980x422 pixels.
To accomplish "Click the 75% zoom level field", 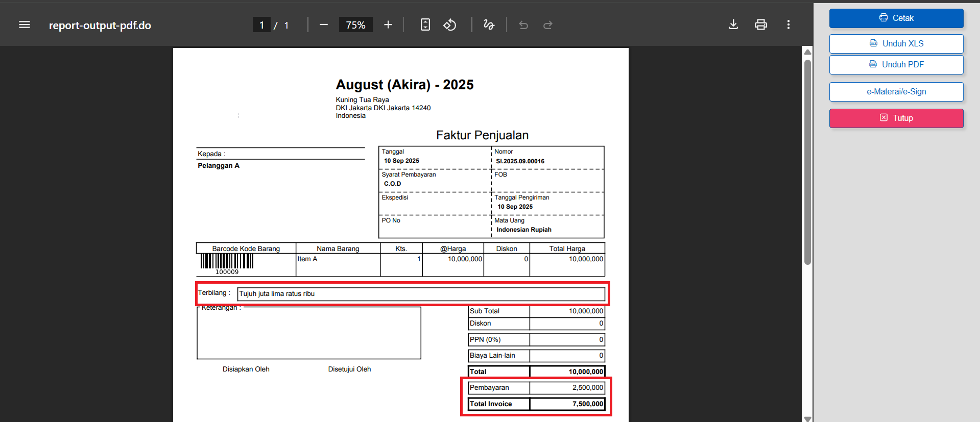I will tap(355, 25).
